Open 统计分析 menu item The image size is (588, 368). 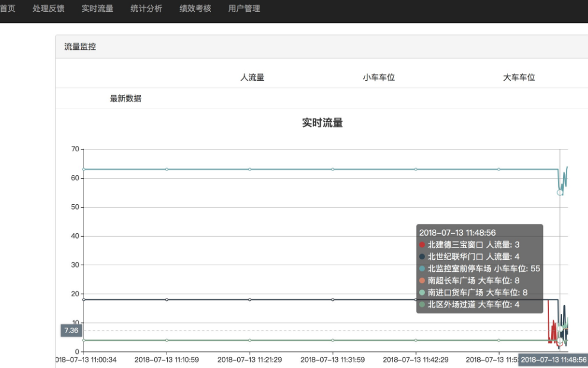click(x=146, y=8)
